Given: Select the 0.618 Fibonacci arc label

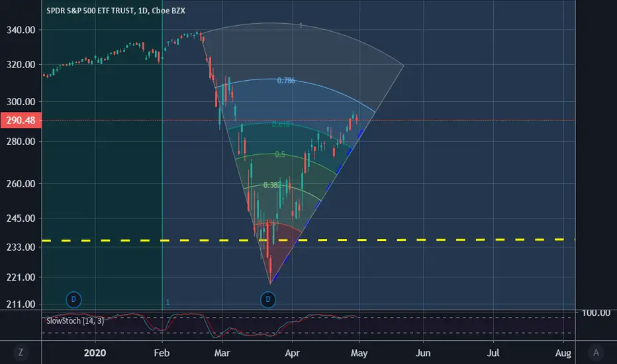Looking at the screenshot, I should tap(281, 124).
